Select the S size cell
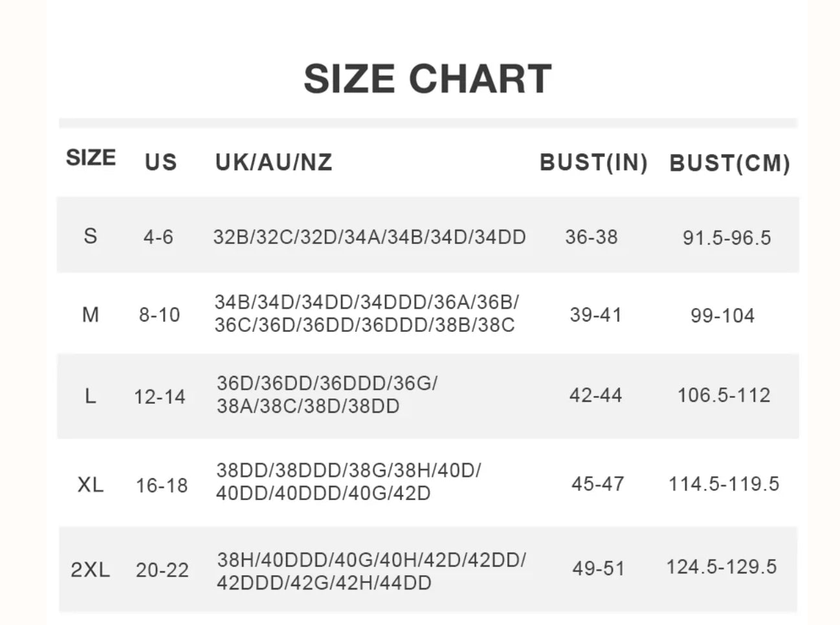 [x=91, y=236]
